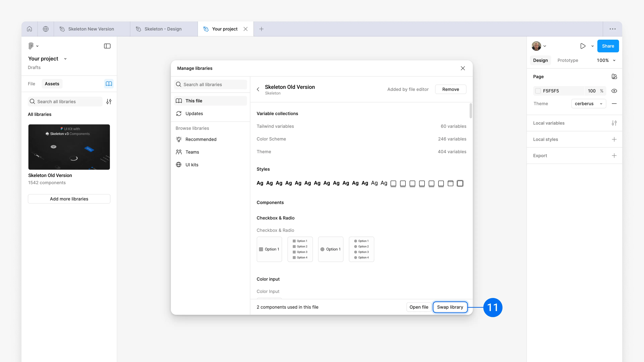Viewport: 644px width, 362px height.
Task: Select the Option 1 radio button preview
Action: click(x=323, y=249)
